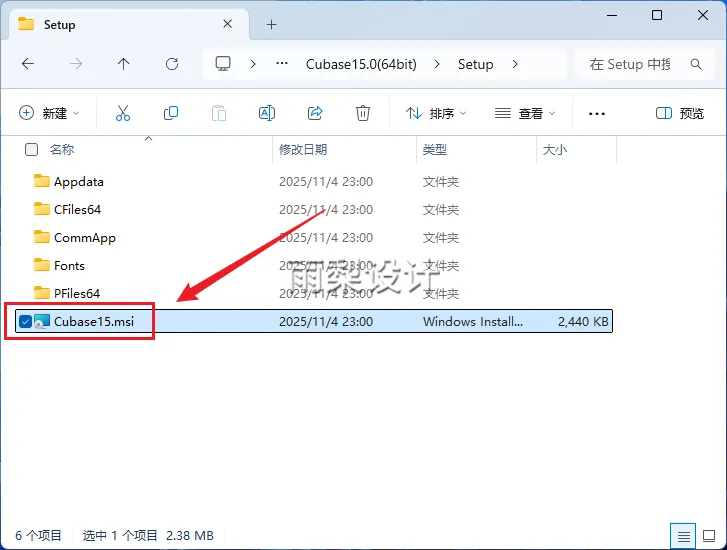
Task: Click the Delete trash icon
Action: click(363, 113)
